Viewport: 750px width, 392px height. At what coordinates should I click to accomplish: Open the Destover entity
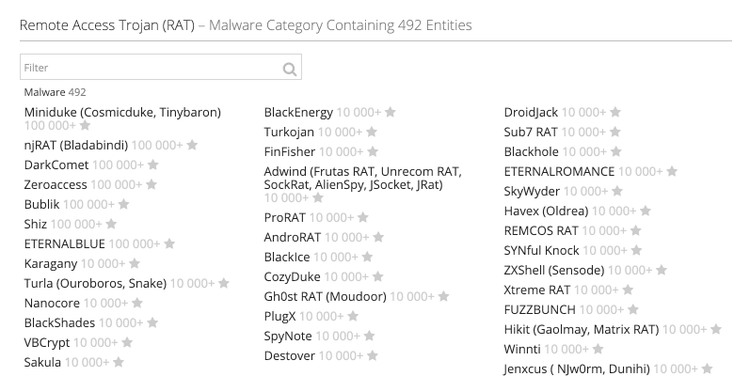point(289,356)
